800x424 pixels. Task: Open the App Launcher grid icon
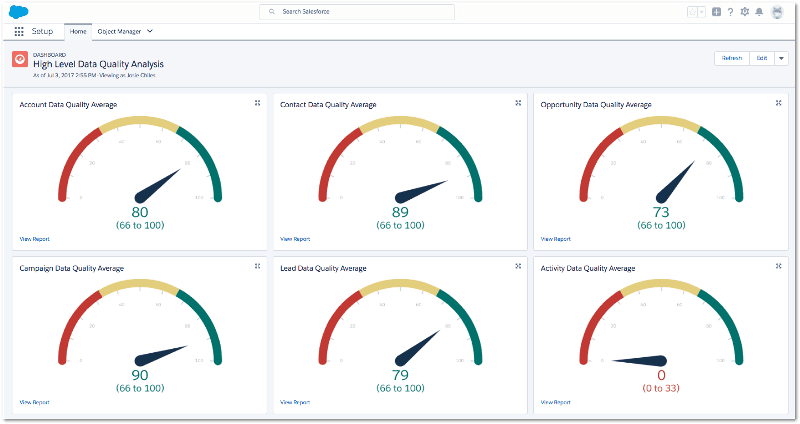click(19, 32)
